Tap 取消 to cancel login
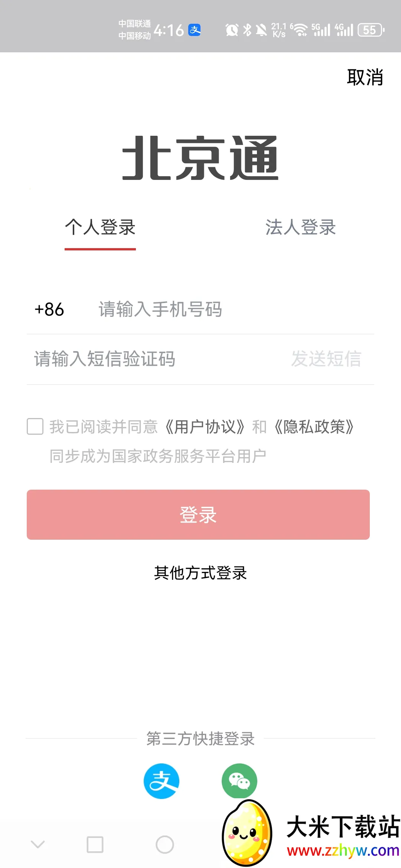The width and height of the screenshot is (401, 868). tap(365, 78)
